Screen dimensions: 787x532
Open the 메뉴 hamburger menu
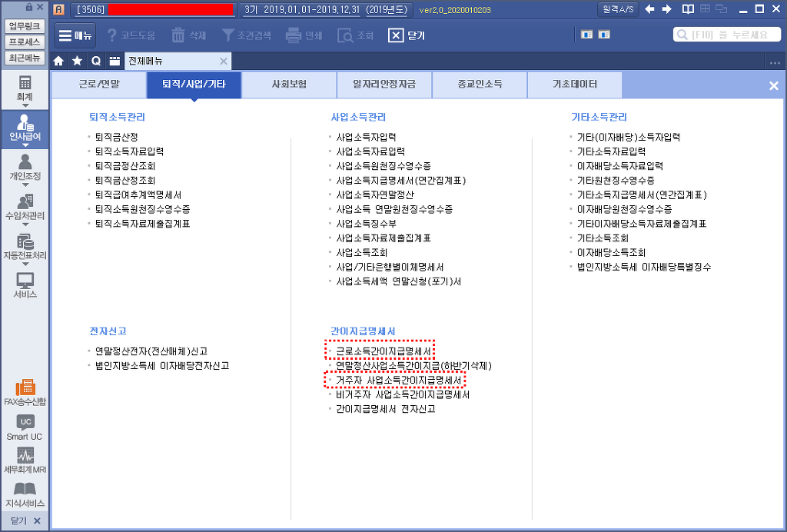[75, 35]
